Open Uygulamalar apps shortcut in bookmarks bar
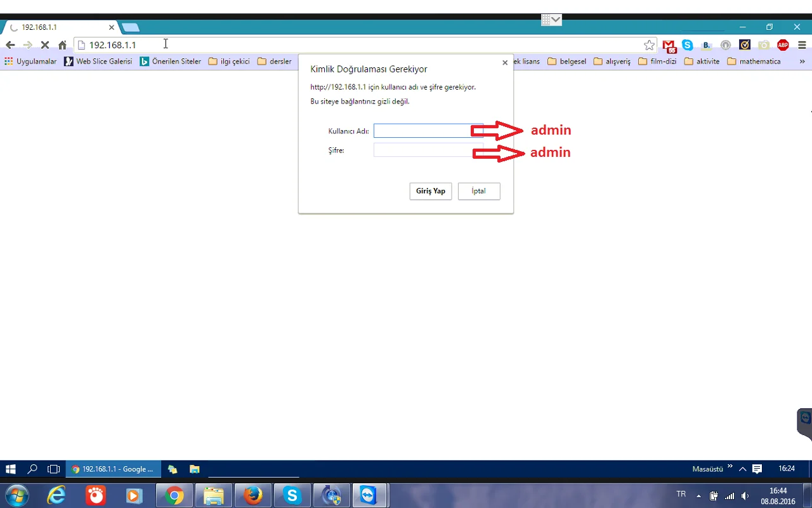This screenshot has width=812, height=508. (x=30, y=62)
